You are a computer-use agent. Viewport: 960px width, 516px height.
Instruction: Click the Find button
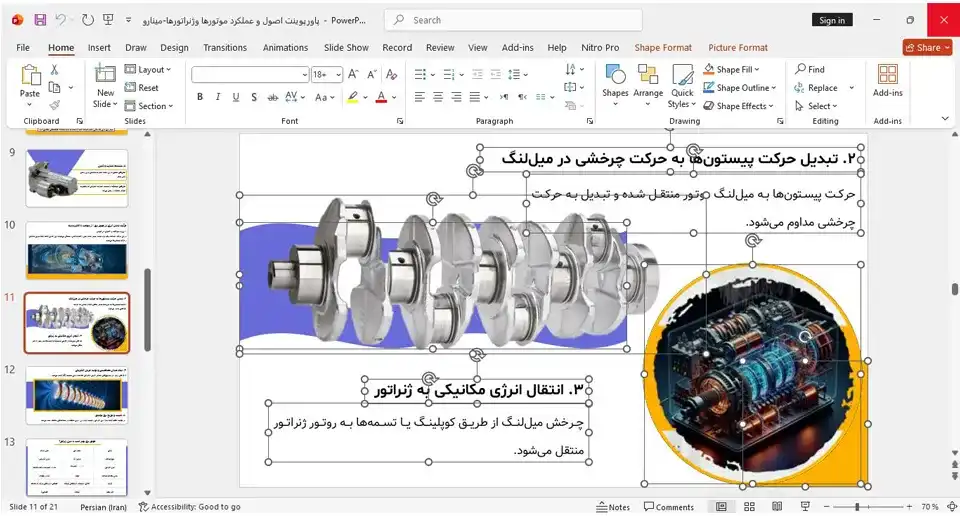(810, 69)
